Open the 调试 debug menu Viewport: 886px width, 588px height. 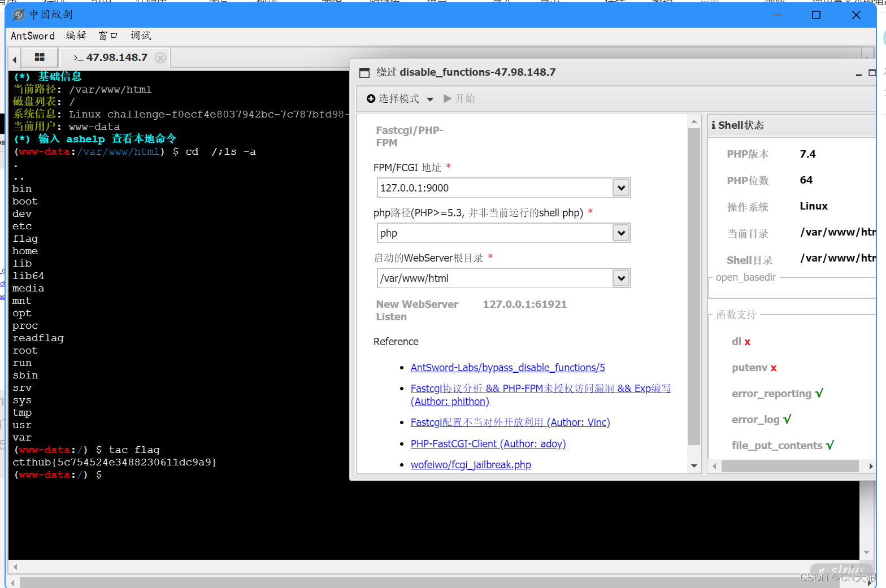[x=141, y=36]
